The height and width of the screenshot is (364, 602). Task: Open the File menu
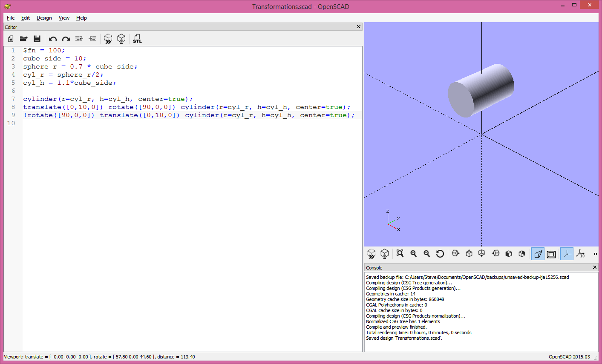10,18
